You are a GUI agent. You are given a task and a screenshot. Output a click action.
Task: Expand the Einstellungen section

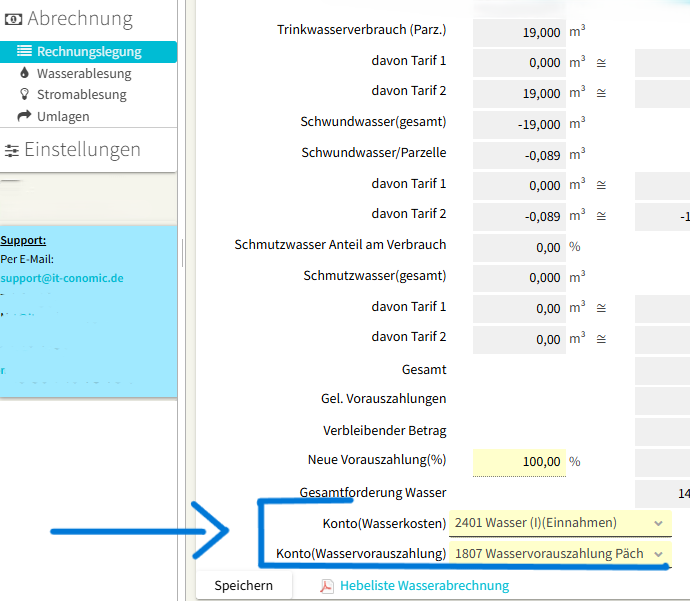(82, 150)
